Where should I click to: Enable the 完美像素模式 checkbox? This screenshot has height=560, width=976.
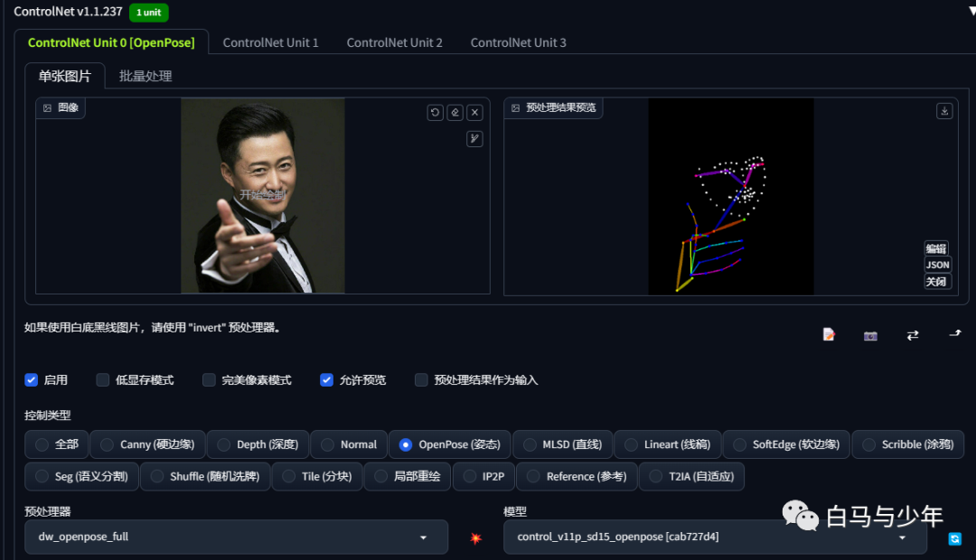209,379
